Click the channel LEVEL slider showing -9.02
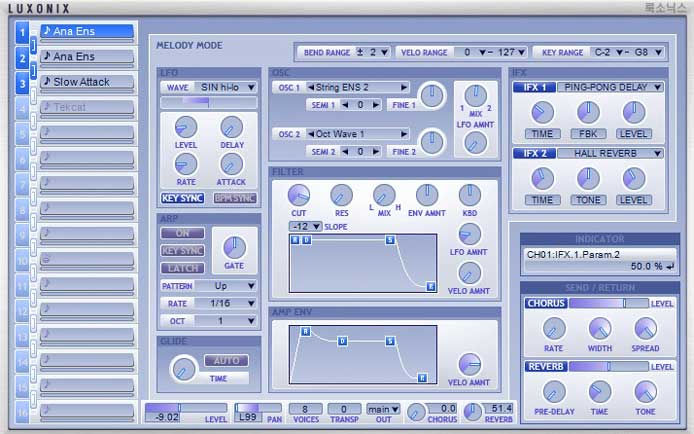 tap(186, 407)
